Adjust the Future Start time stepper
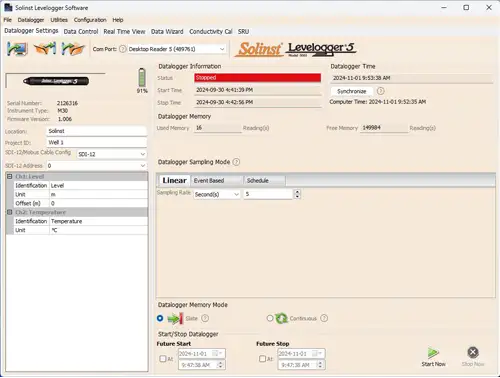The height and width of the screenshot is (378, 500). pyautogui.click(x=220, y=365)
